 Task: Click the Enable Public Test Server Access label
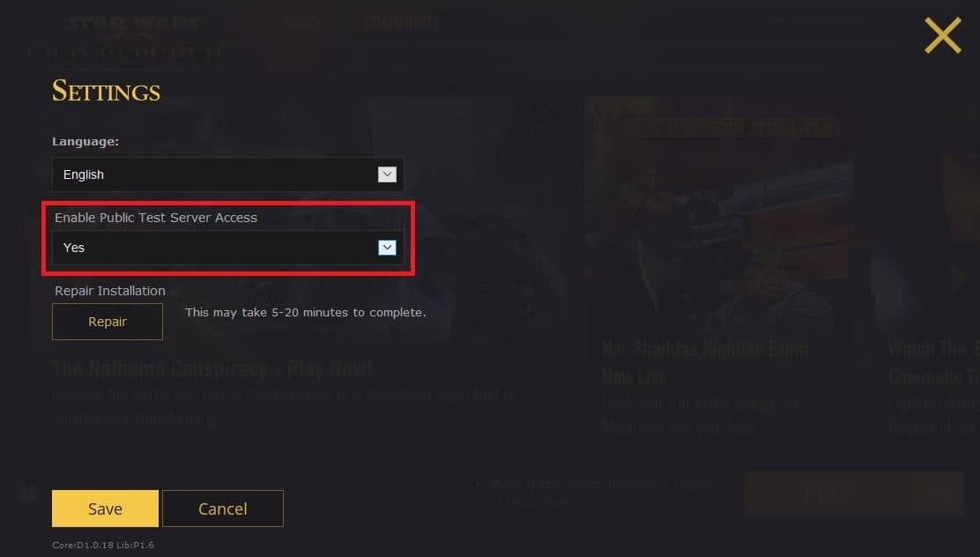coord(156,218)
